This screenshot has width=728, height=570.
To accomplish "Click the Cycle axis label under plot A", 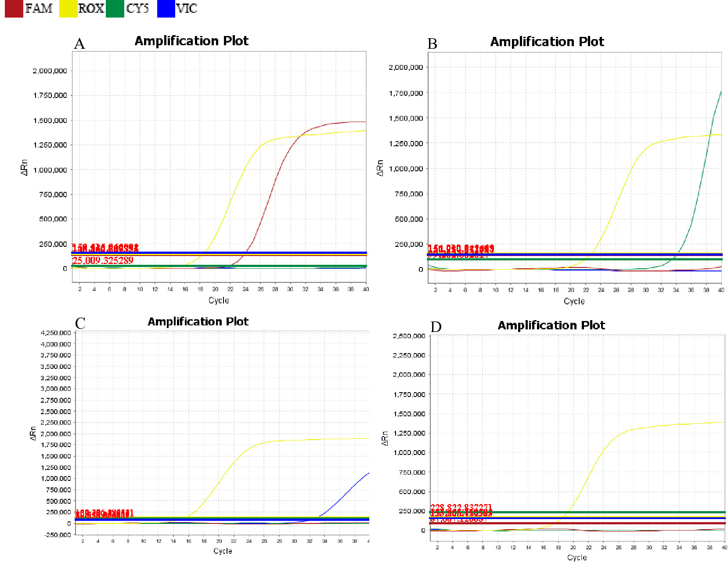I will click(219, 300).
